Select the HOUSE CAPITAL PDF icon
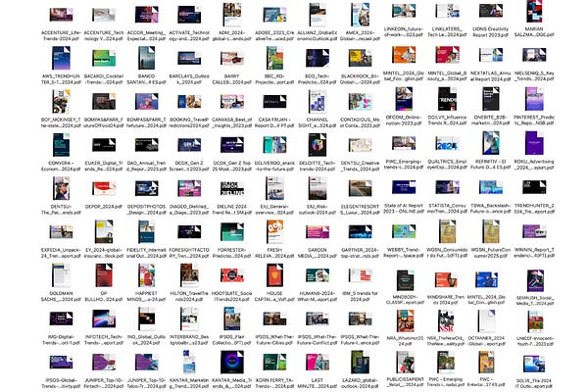588x392 pixels. coord(274,275)
